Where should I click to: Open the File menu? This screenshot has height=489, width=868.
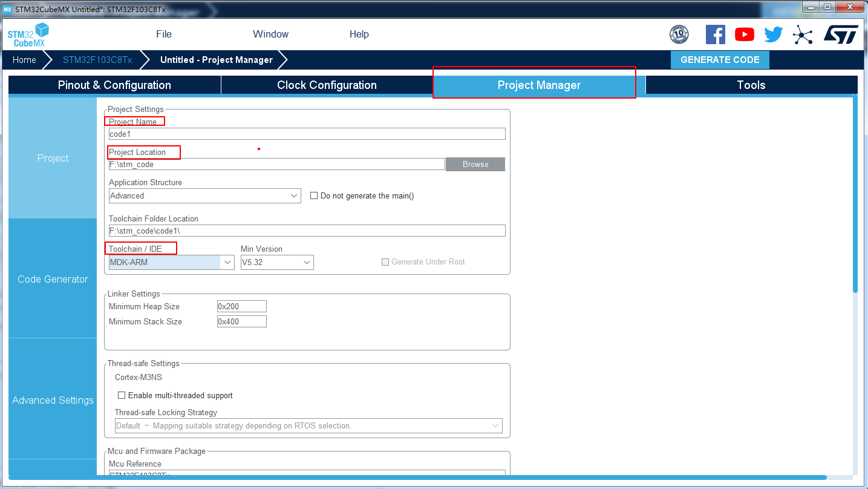pyautogui.click(x=164, y=34)
